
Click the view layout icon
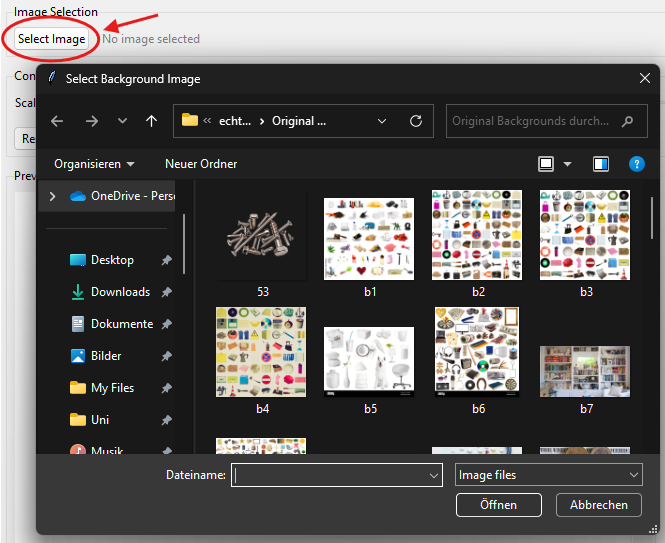(x=546, y=164)
